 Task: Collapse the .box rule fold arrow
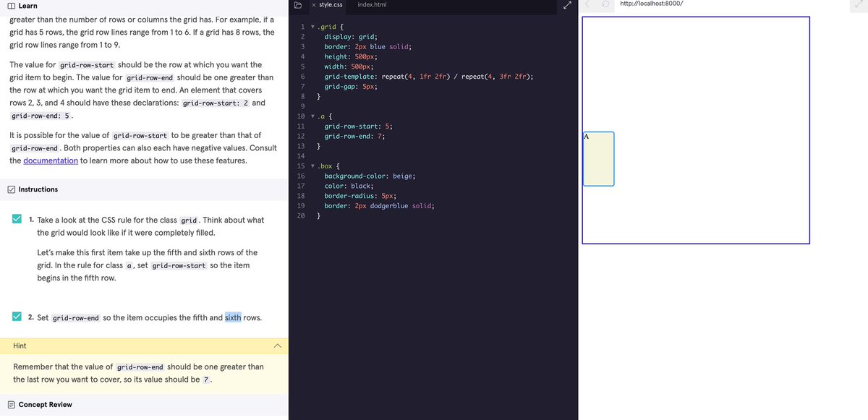pyautogui.click(x=312, y=166)
